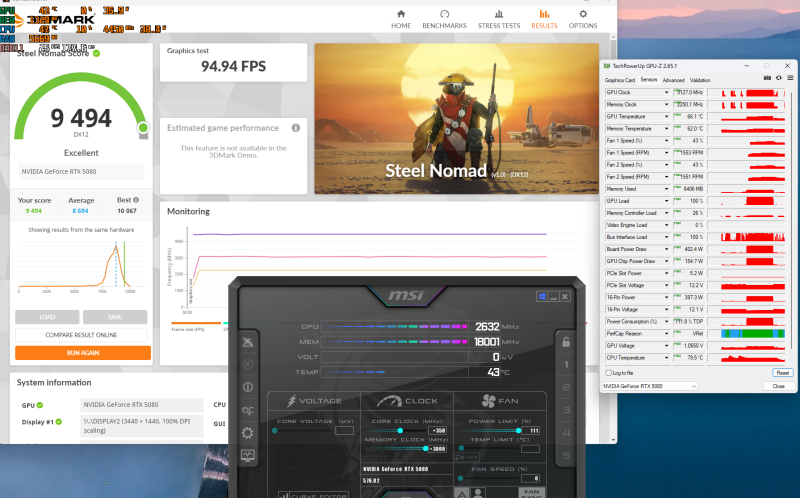Click the orange RUN AGAIN button
This screenshot has height=498, width=800.
point(83,353)
